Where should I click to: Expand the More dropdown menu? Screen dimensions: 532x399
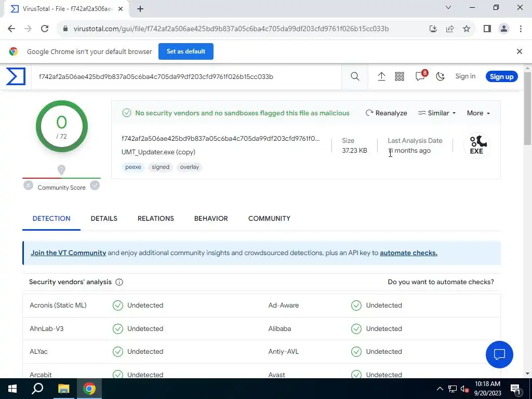(478, 113)
